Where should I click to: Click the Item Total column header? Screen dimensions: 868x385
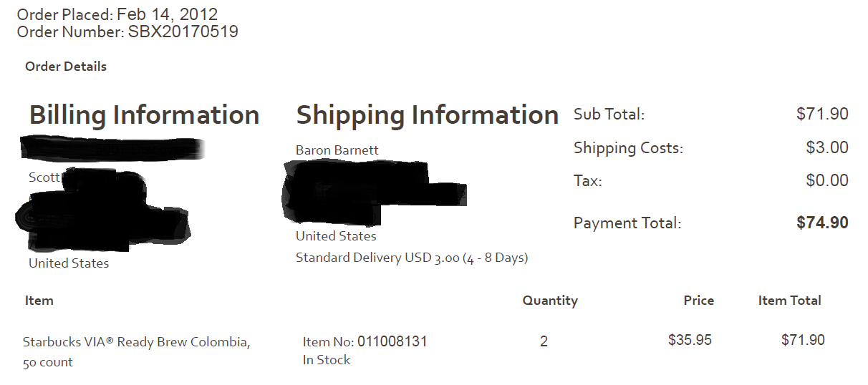pos(790,301)
